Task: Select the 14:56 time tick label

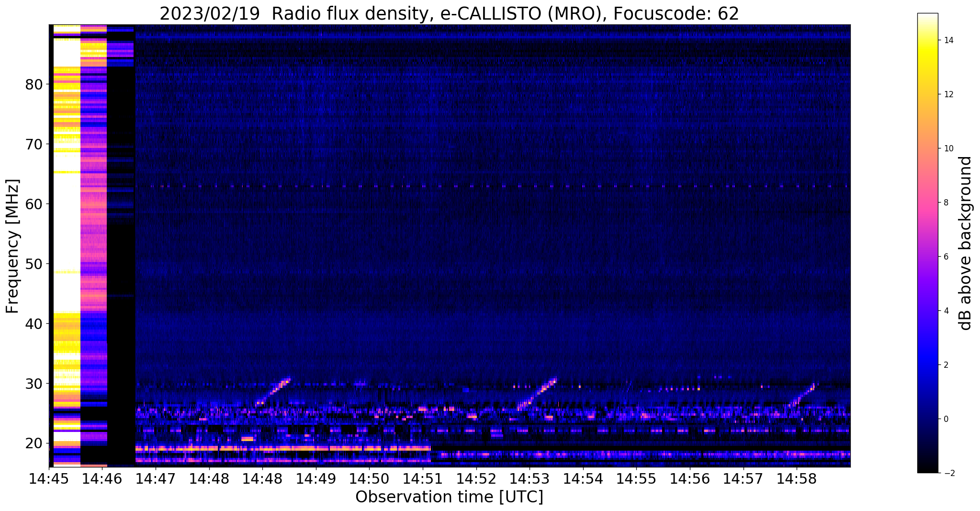Action: [x=689, y=478]
